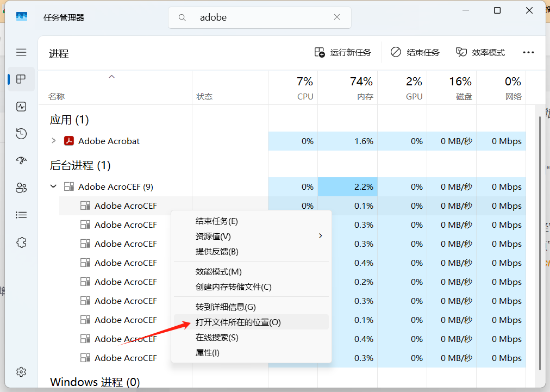Open the Users sidebar icon
550x392 pixels.
(21, 188)
